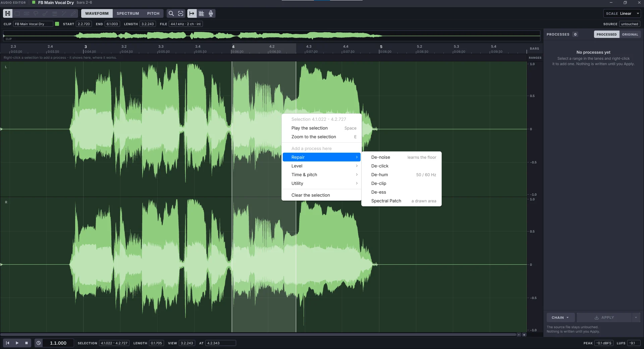
Task: Toggle the snap-to-start arrow button
Action: click(x=192, y=13)
